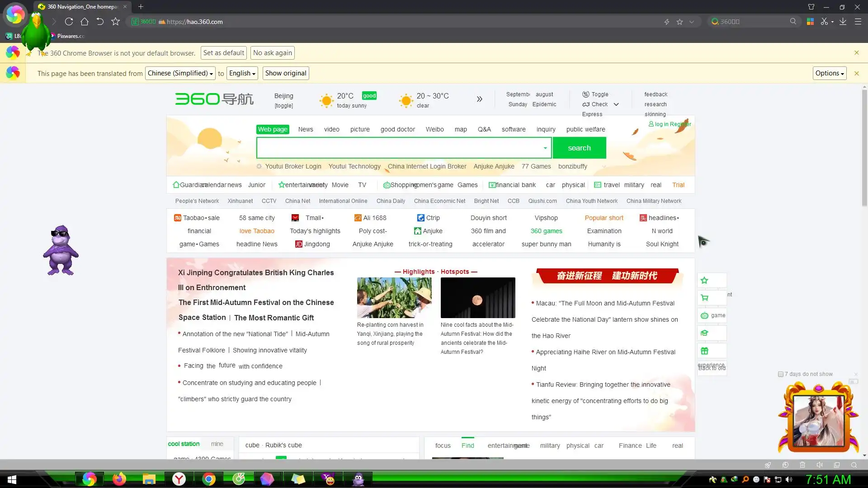This screenshot has height=488, width=868.
Task: Select the News search tab
Action: [306, 129]
